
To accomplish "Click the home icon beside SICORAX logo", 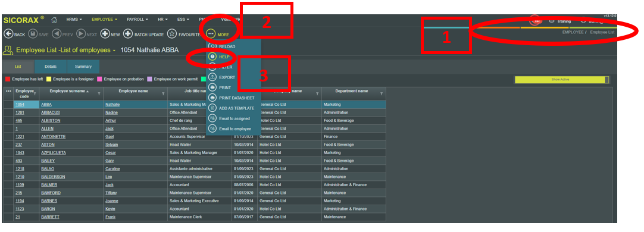I will 54,19.
